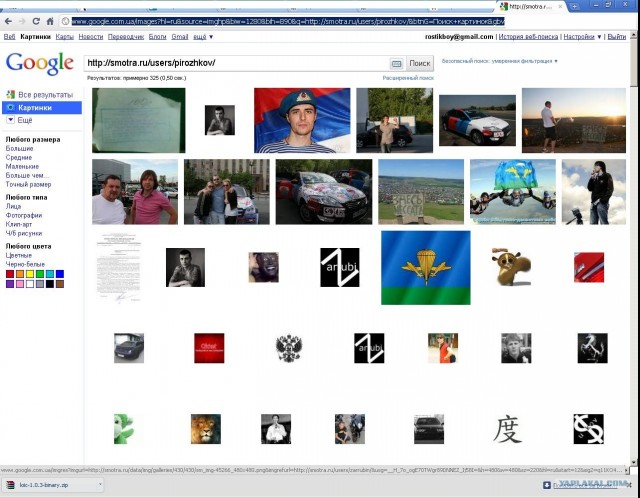The width and height of the screenshot is (640, 498).
Task: Choose Точный размер size filter
Action: tap(28, 185)
